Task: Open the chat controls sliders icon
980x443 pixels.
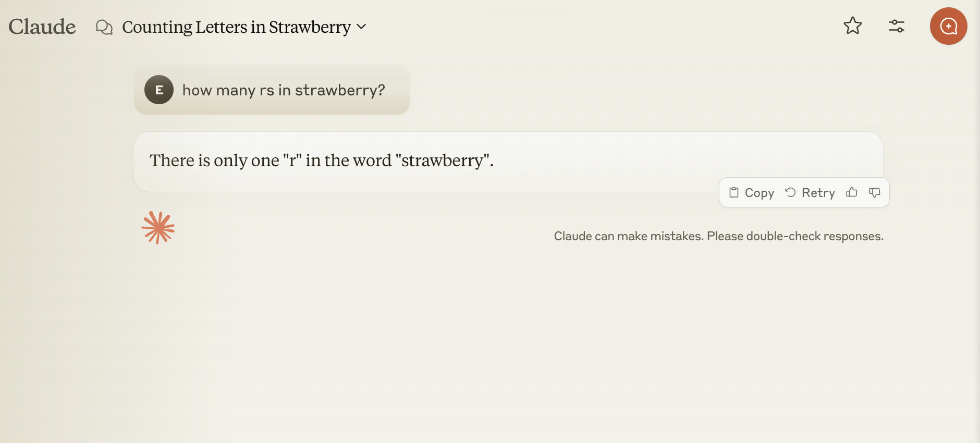Action: point(896,26)
